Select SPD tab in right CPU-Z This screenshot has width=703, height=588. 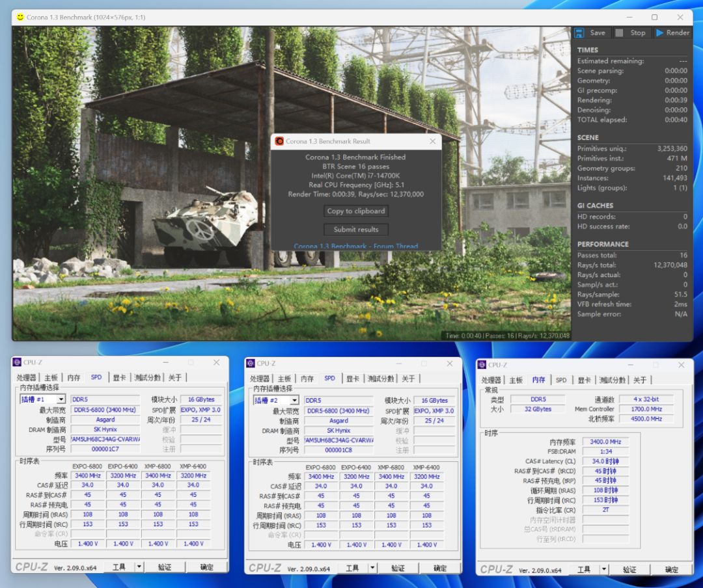(561, 380)
